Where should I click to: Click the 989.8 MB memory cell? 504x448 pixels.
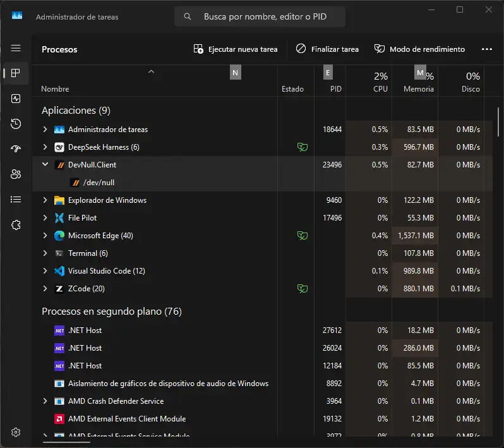tap(415, 271)
